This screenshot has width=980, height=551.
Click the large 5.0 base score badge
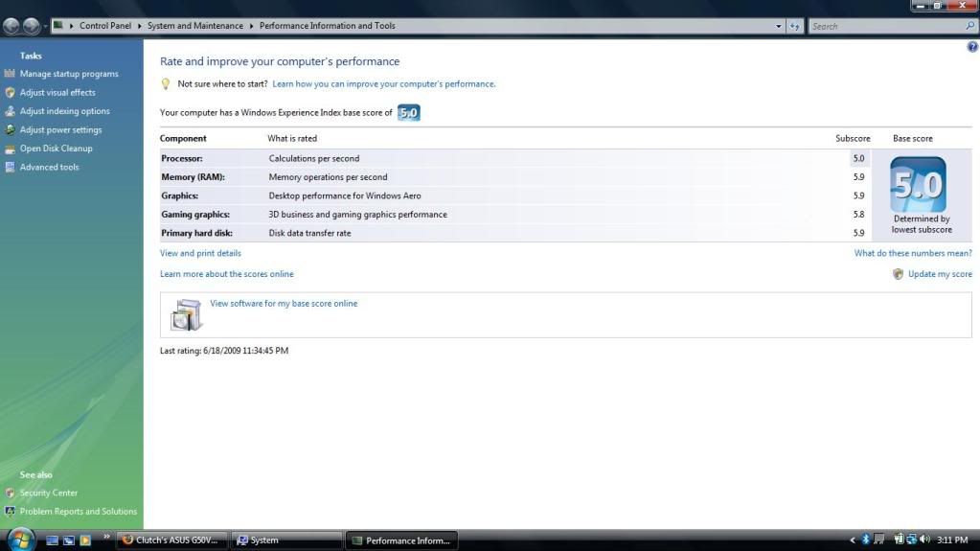click(x=918, y=185)
